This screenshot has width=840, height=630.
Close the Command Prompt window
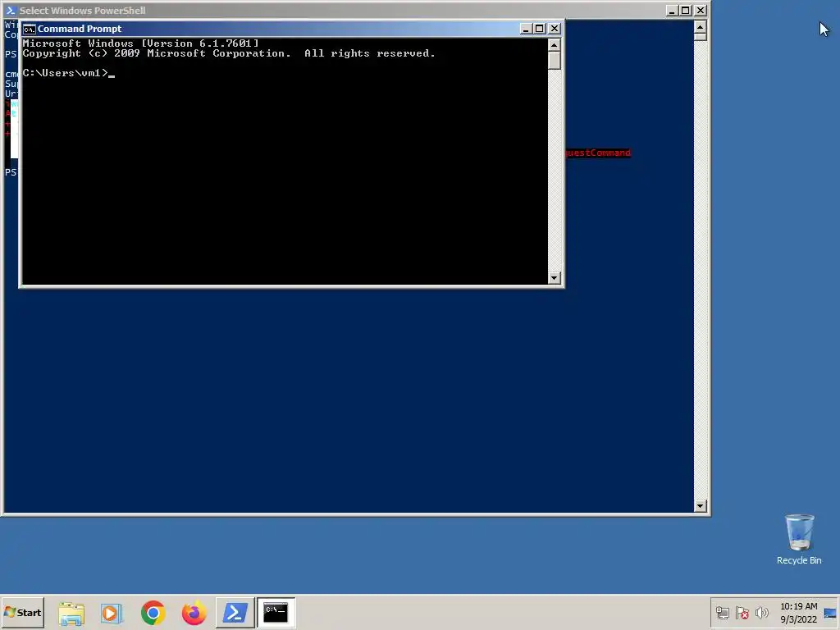[555, 29]
